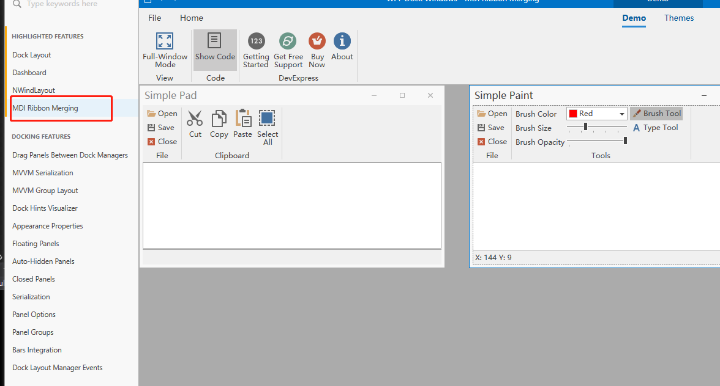This screenshot has height=386, width=720.
Task: Select the Type Tool in Simple Paint
Action: coord(655,128)
